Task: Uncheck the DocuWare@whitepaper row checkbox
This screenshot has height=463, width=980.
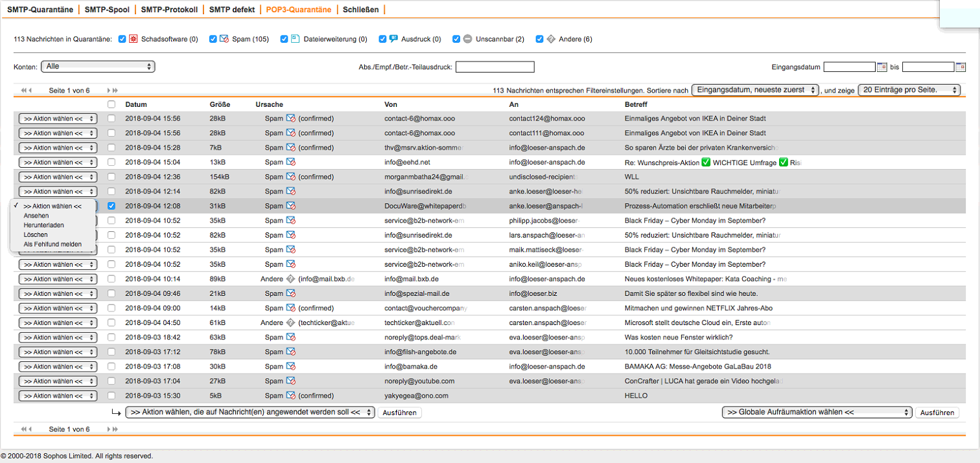Action: coord(111,206)
